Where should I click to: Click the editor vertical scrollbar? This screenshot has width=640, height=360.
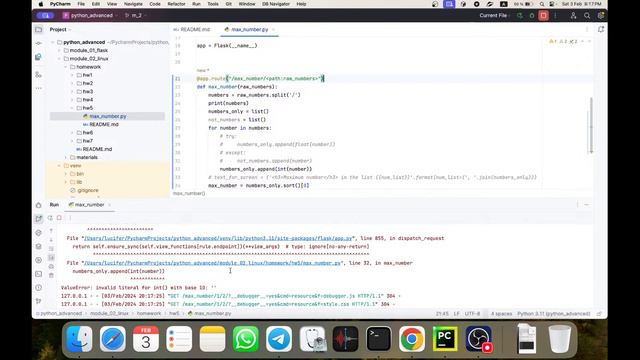(591, 125)
